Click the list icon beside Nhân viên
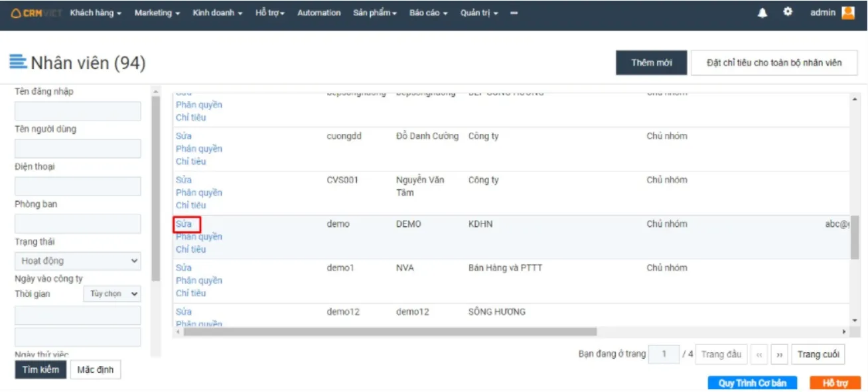This screenshot has width=868, height=392. 18,62
